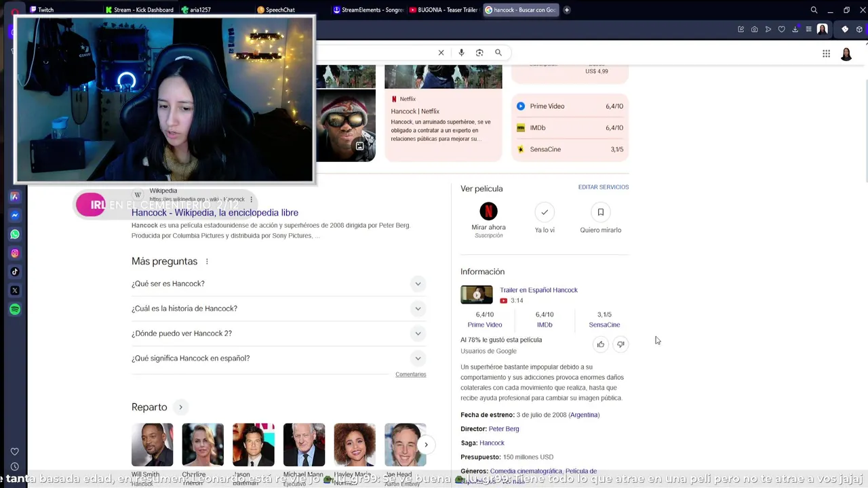Open Reparto section arrow
Screen dimensions: 868x488
(x=180, y=407)
